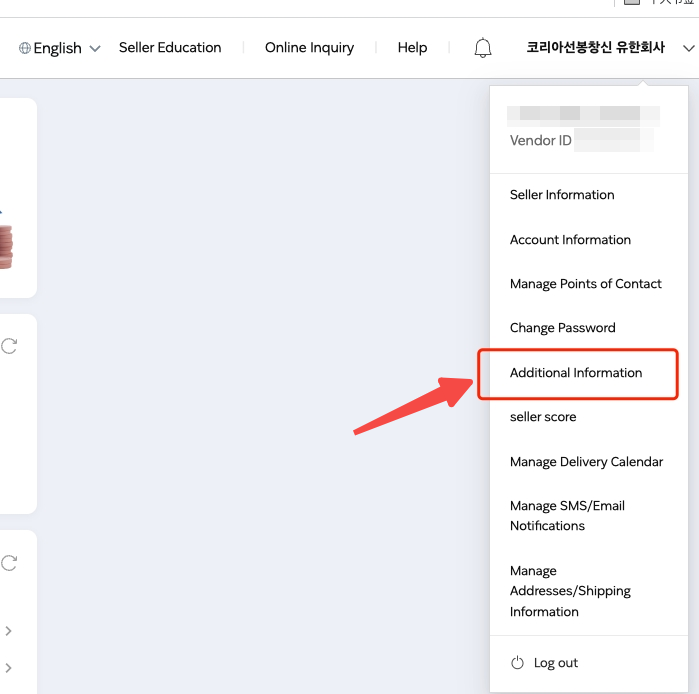699x694 pixels.
Task: Open Additional Information menu item
Action: tap(576, 373)
